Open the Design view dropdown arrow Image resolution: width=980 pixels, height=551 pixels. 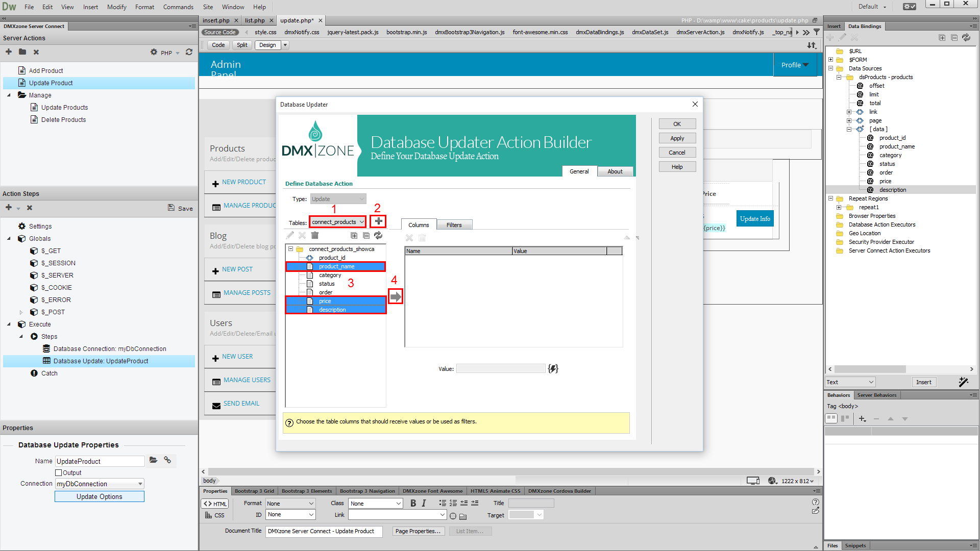pos(285,45)
